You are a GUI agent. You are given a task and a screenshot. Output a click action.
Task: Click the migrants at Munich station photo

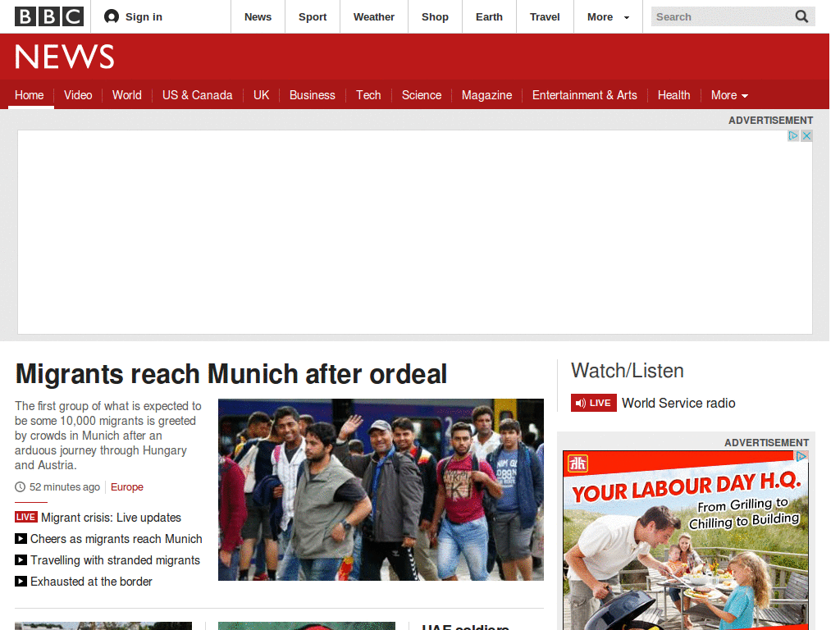pyautogui.click(x=381, y=490)
